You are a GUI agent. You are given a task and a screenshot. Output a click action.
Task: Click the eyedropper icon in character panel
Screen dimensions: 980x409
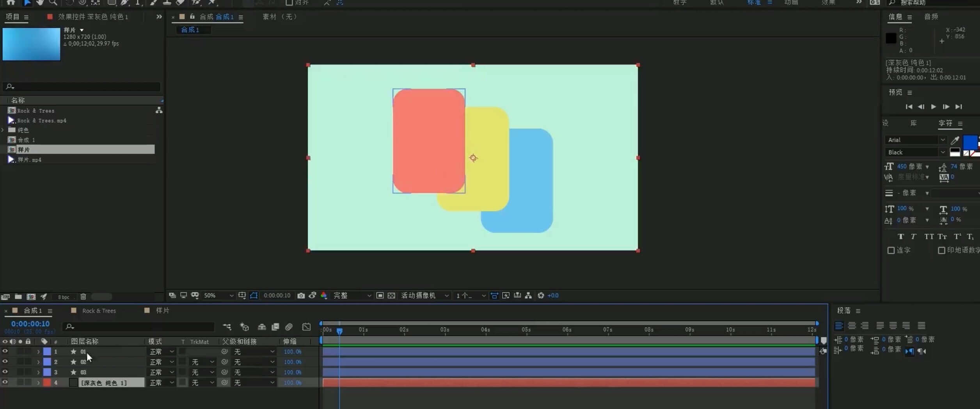click(955, 140)
